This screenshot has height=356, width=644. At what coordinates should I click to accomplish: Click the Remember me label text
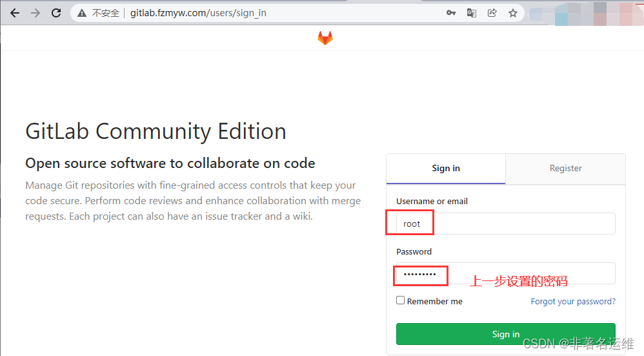pos(434,302)
